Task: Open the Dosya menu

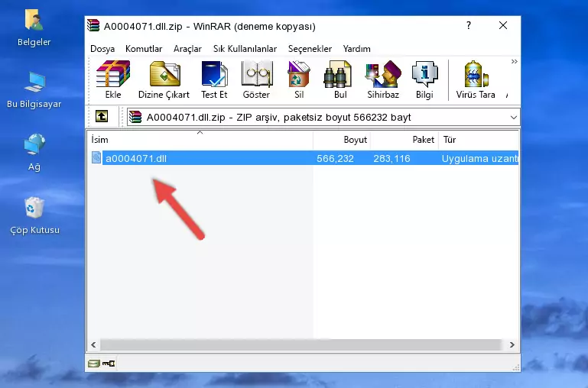Action: tap(102, 49)
